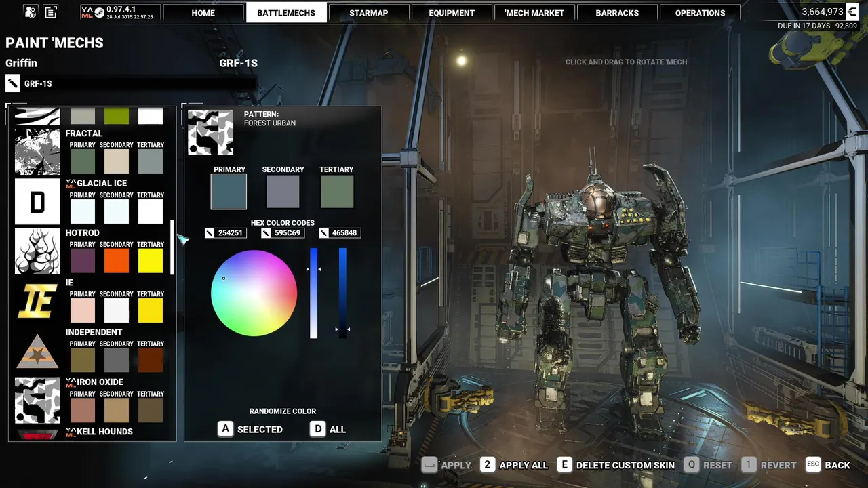Select the Hotrod flame pattern thumbnail
868x488 pixels.
[x=37, y=251]
